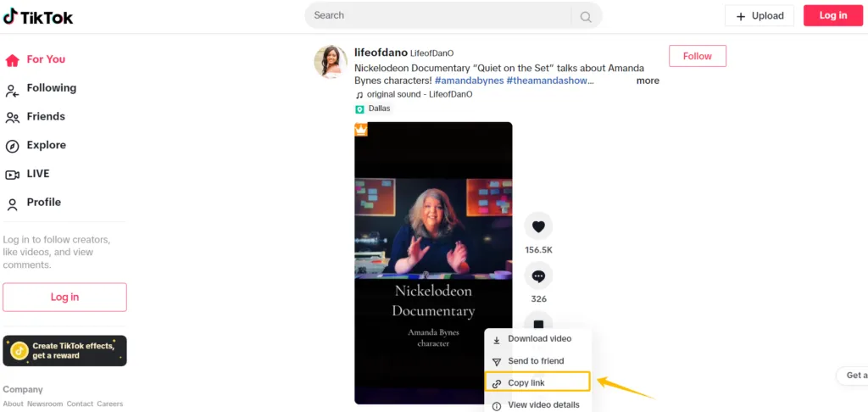This screenshot has width=868, height=412.
Task: Click the Friends people icon
Action: tap(12, 118)
